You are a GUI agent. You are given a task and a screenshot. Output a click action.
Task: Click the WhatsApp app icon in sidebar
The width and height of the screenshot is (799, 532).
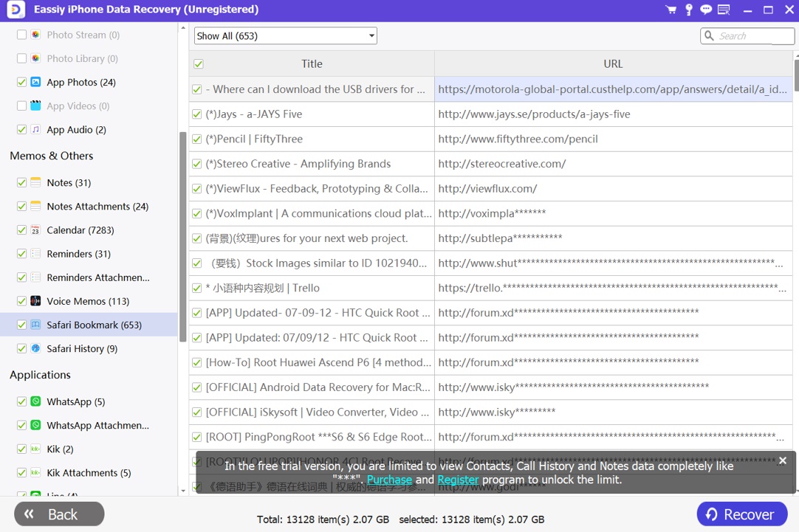point(35,401)
